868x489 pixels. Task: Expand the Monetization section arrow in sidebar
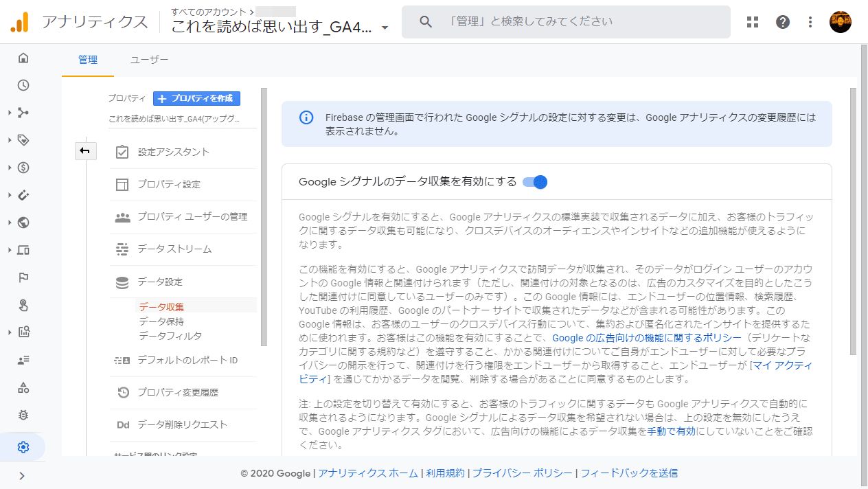(10, 168)
